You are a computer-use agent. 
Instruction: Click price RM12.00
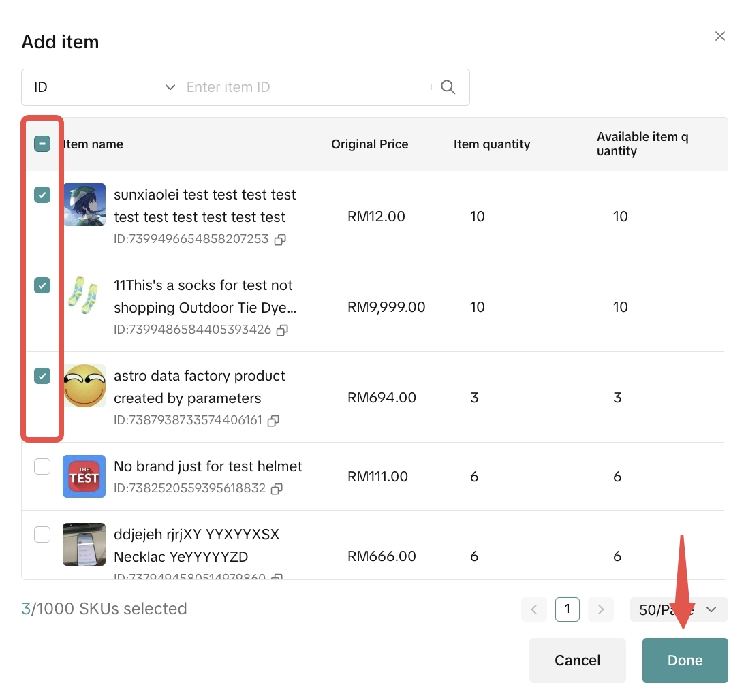pyautogui.click(x=376, y=217)
